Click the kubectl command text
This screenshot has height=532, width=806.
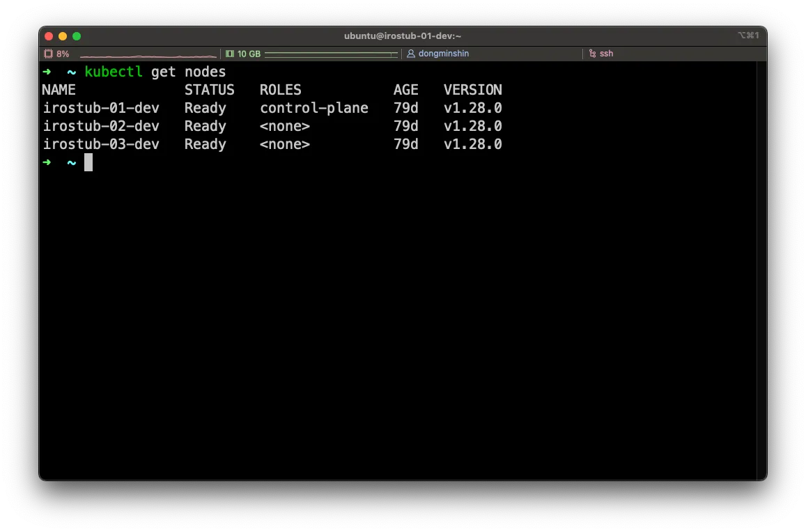tap(114, 72)
